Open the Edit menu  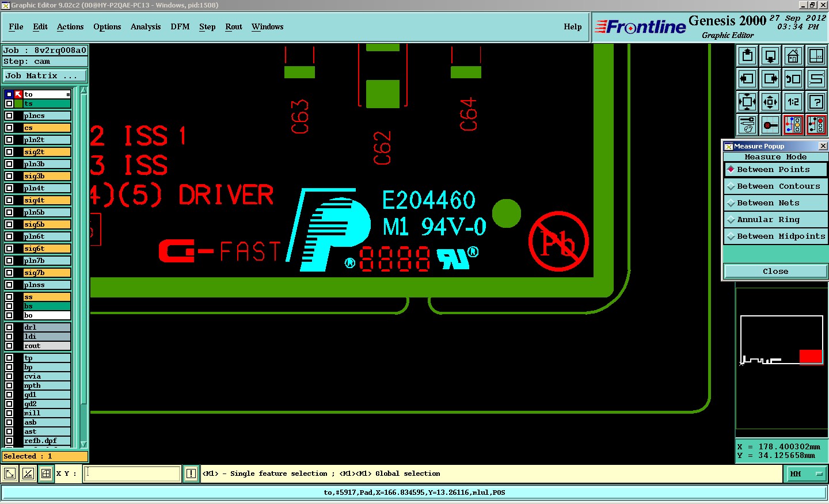click(40, 27)
